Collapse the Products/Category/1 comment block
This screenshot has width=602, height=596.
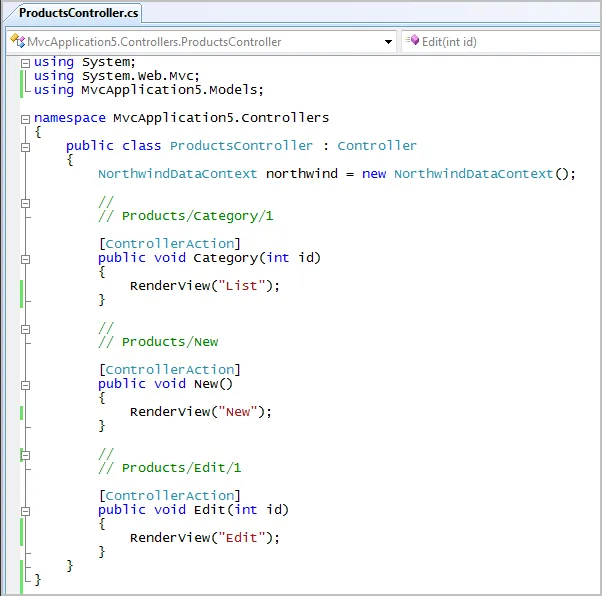pos(25,202)
